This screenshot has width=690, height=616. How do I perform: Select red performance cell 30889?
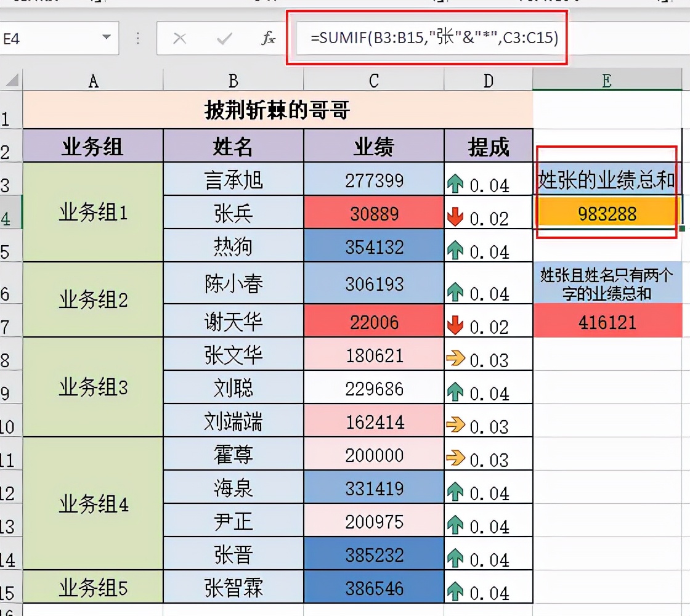(373, 212)
